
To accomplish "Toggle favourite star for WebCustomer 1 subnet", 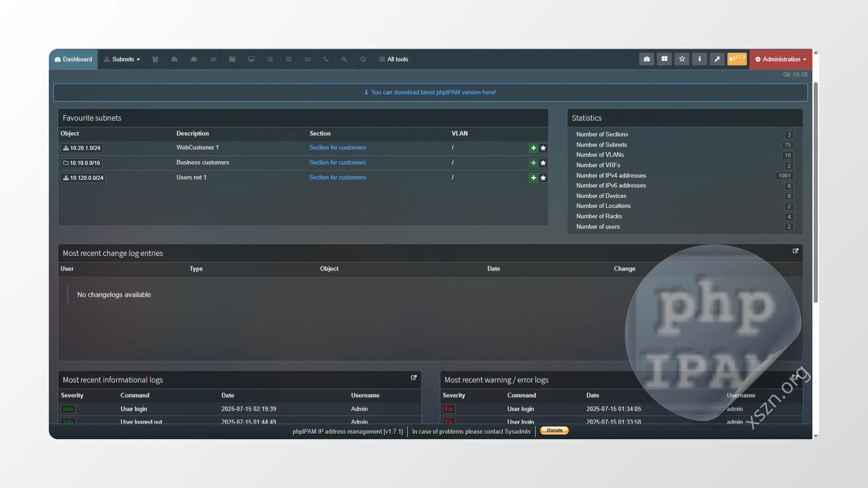I will [543, 148].
